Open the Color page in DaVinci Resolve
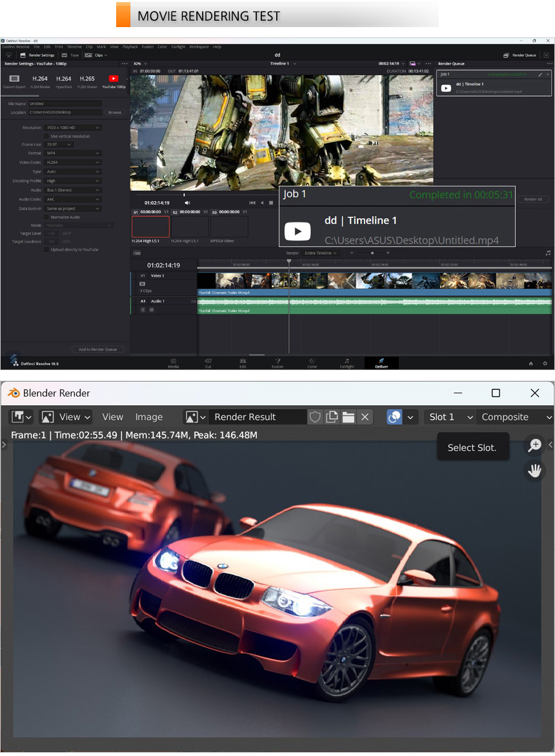555x756 pixels. [x=312, y=363]
